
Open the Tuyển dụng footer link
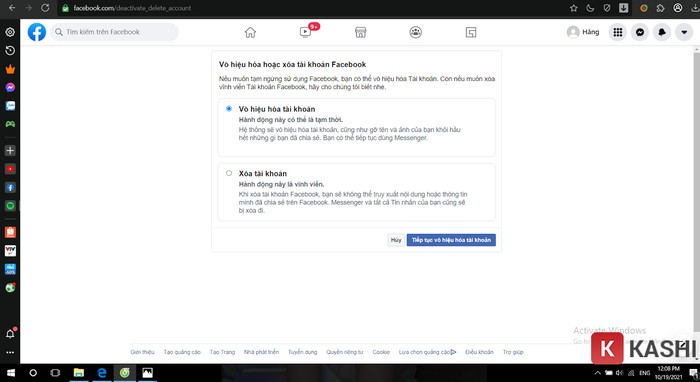(x=303, y=352)
